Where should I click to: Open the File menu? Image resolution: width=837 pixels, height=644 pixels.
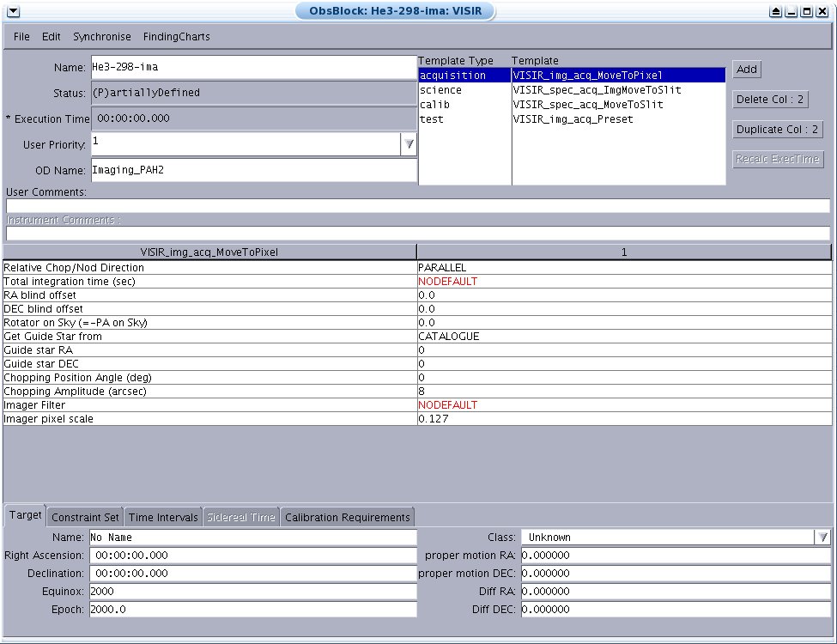(21, 36)
